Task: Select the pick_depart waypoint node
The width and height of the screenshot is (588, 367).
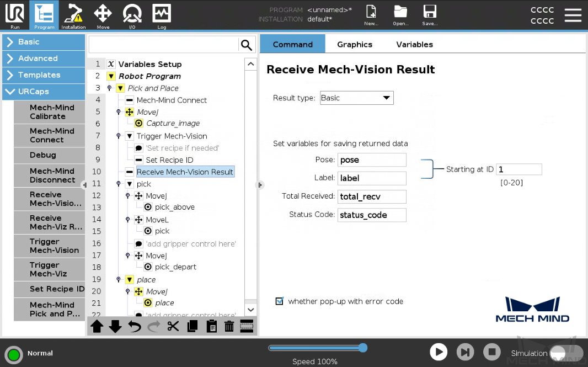Action: pyautogui.click(x=175, y=267)
